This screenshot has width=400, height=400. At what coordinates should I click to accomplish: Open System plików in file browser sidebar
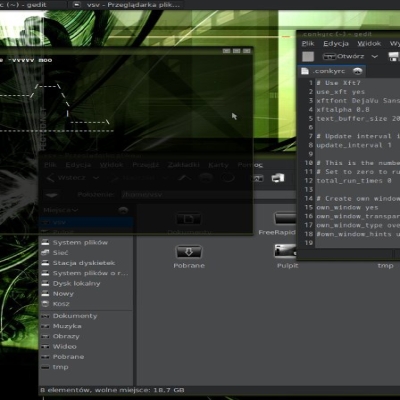coord(80,242)
